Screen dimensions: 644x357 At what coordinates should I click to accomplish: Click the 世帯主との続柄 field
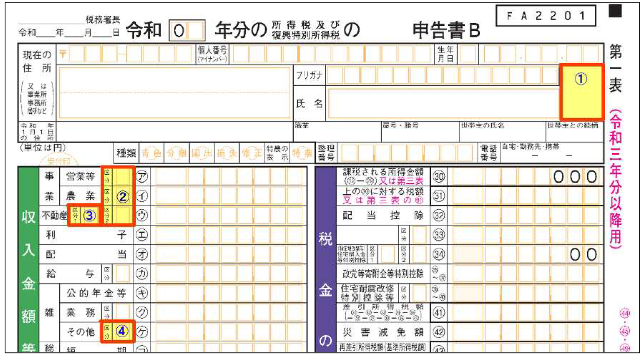pos(575,132)
